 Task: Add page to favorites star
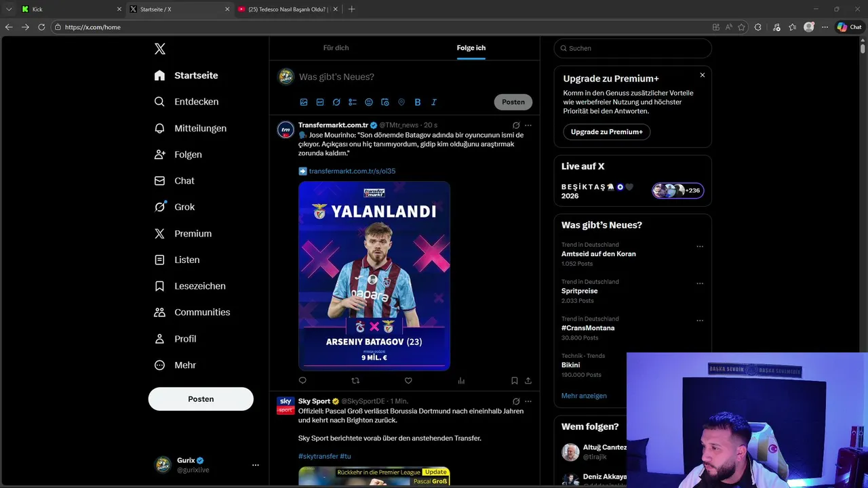pyautogui.click(x=741, y=27)
